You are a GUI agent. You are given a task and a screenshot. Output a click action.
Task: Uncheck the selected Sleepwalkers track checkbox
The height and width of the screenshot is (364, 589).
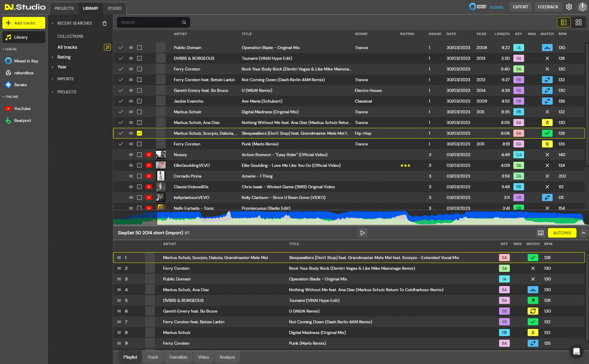139,133
